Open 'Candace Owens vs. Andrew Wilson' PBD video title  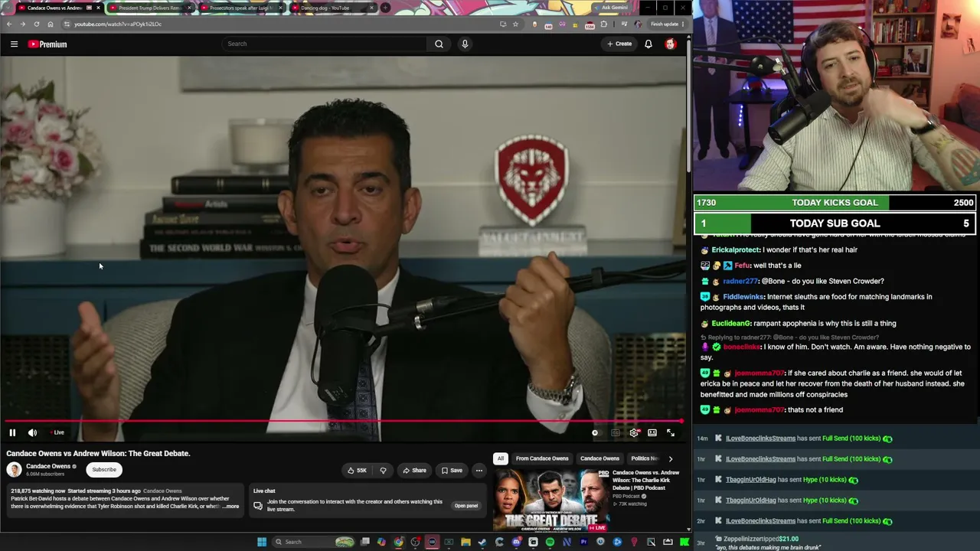click(x=645, y=480)
